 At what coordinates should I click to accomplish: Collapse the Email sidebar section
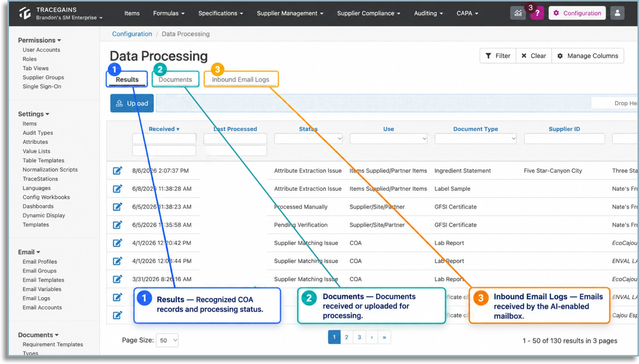(29, 252)
